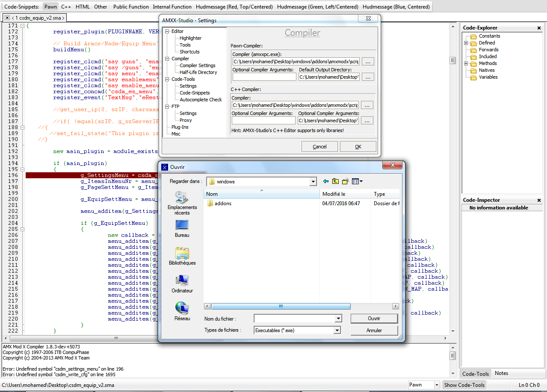This screenshot has height=392, width=547.
Task: Click the Ouvrir button to open file
Action: pos(374,318)
